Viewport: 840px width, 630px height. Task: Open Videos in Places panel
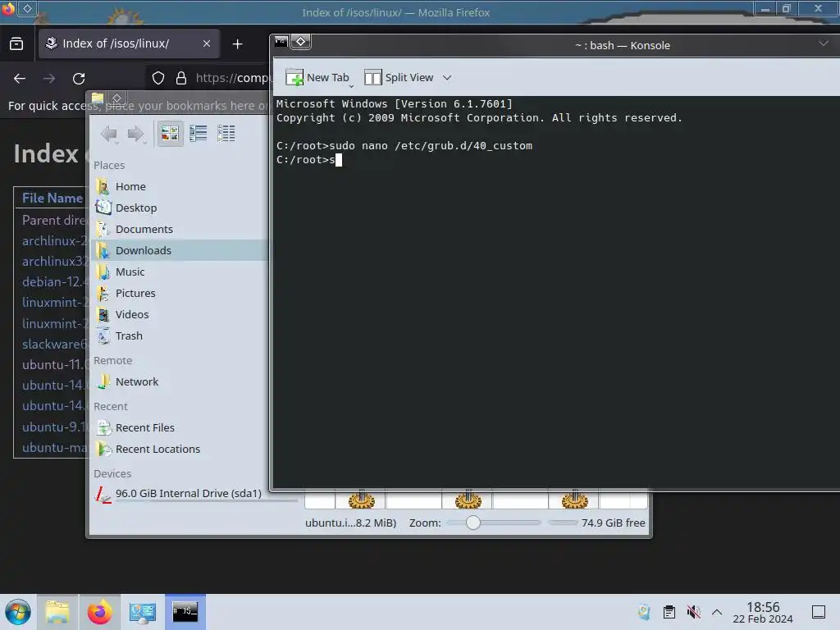click(180, 314)
